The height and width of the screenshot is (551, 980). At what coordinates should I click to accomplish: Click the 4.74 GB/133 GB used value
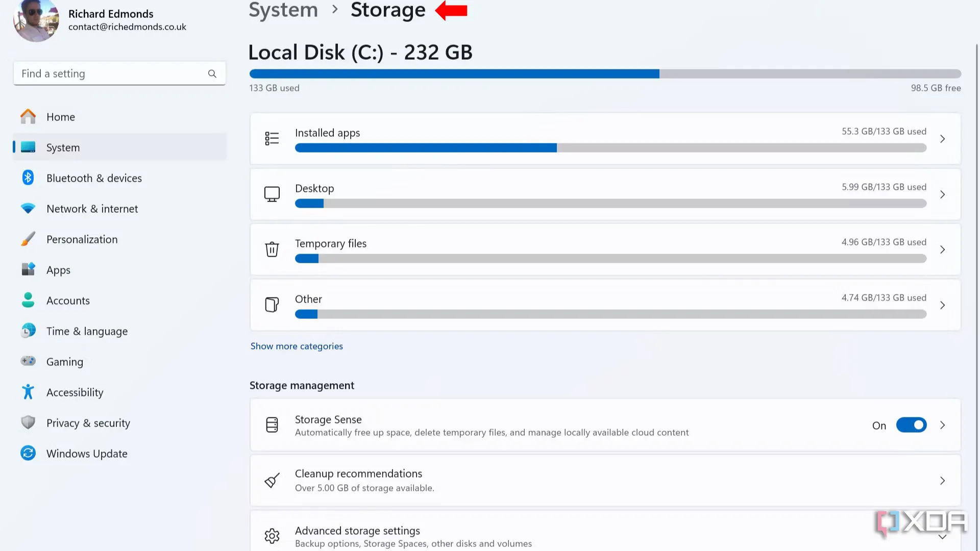[x=884, y=298]
